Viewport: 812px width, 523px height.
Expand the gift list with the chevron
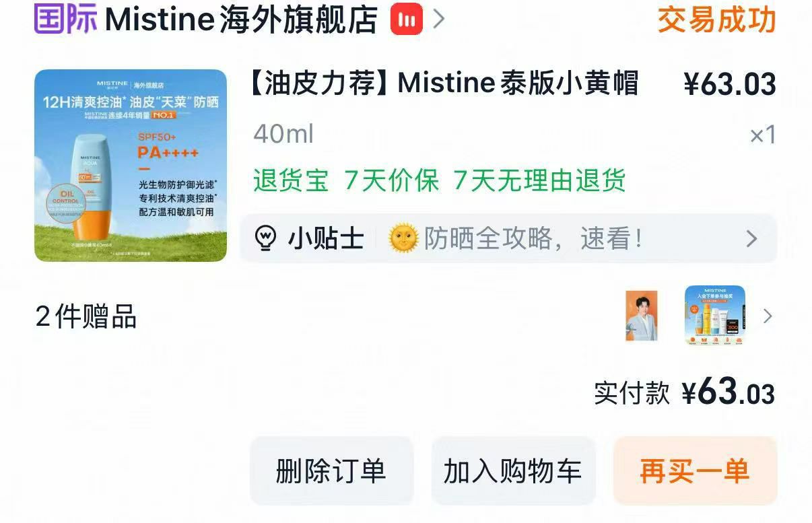tap(768, 316)
